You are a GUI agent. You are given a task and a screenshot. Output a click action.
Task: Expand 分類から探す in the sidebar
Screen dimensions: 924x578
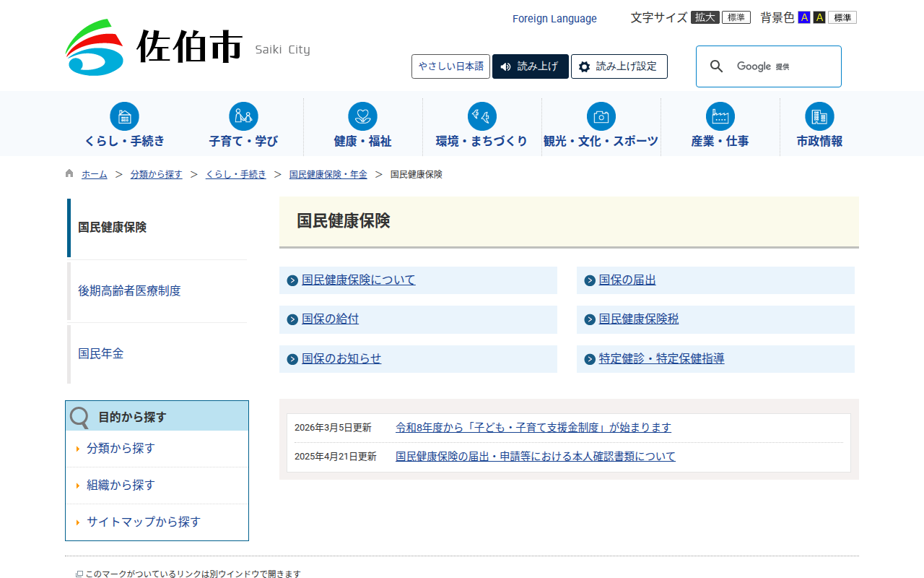tap(121, 449)
